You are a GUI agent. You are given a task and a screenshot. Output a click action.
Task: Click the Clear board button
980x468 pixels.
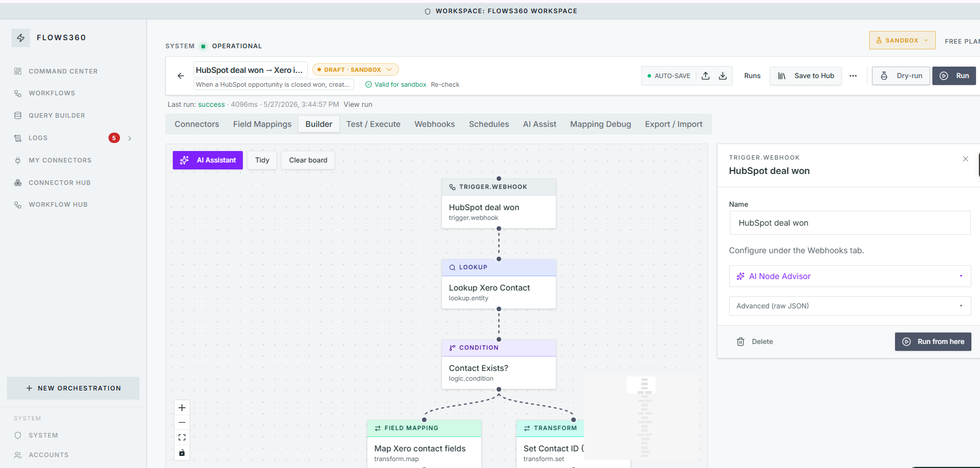pyautogui.click(x=308, y=160)
